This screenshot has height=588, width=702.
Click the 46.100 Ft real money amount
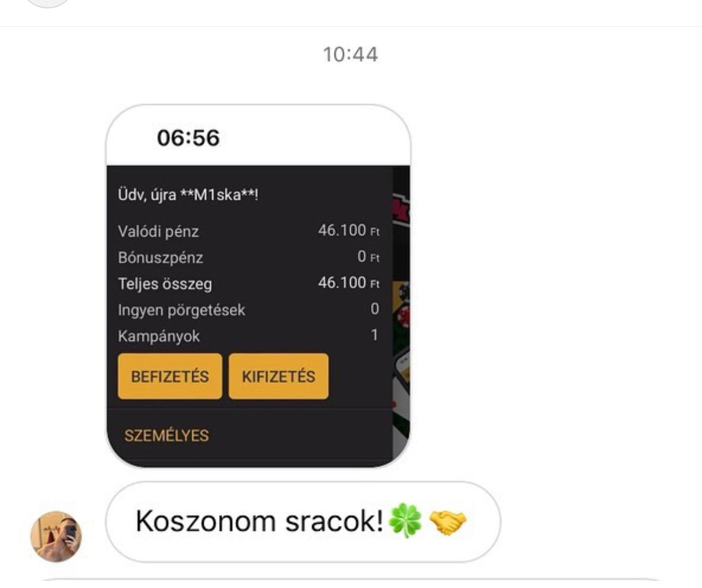point(349,231)
